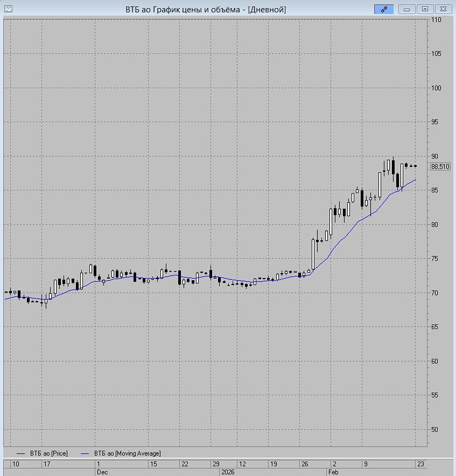Screen dimensions: 456x476
Task: Click the 2026 year label on time axis
Action: click(228, 472)
